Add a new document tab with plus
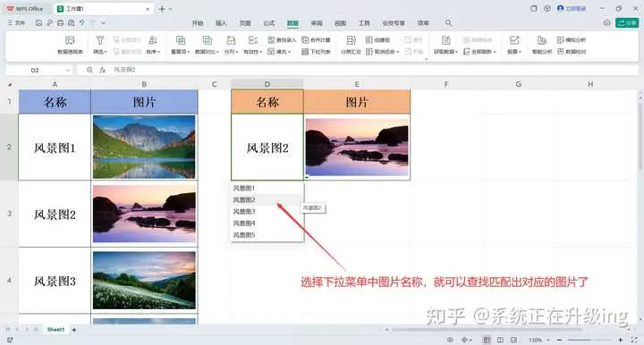Viewport: 644px width, 345px height. [161, 9]
